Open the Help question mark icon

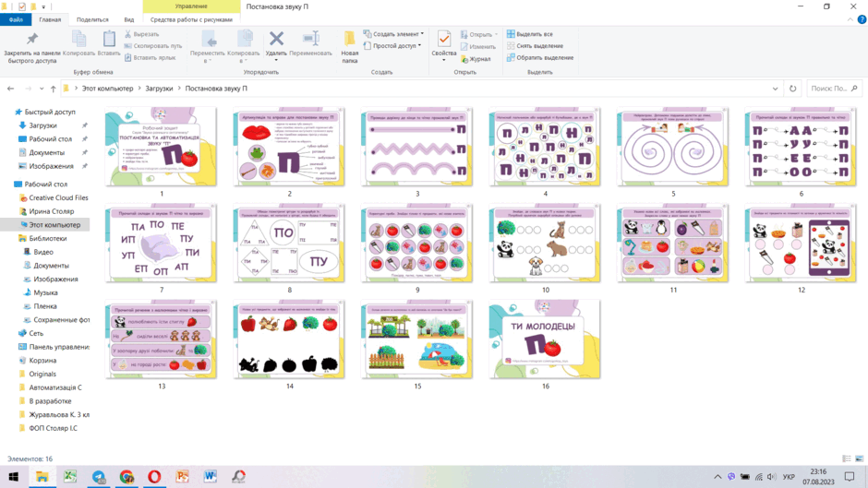(862, 19)
